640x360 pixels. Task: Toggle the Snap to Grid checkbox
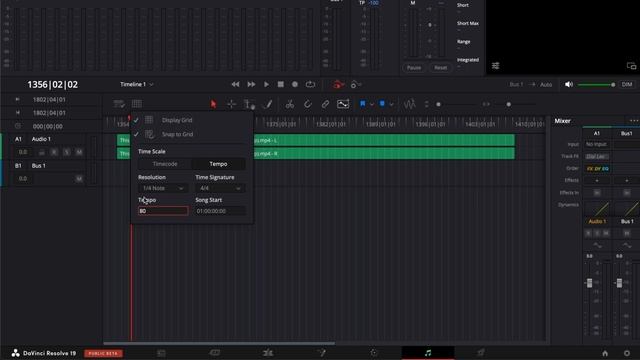136,134
